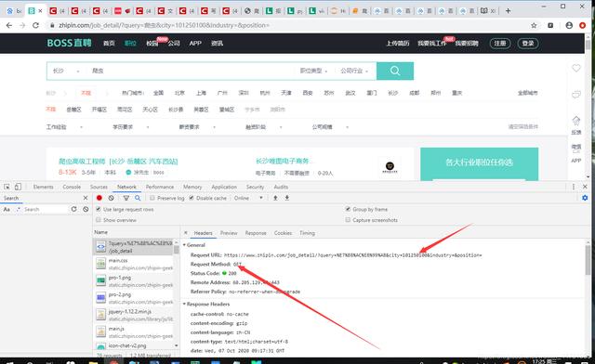This screenshot has height=364, width=595.
Task: Click the browser profile avatar icon
Action: click(x=569, y=25)
